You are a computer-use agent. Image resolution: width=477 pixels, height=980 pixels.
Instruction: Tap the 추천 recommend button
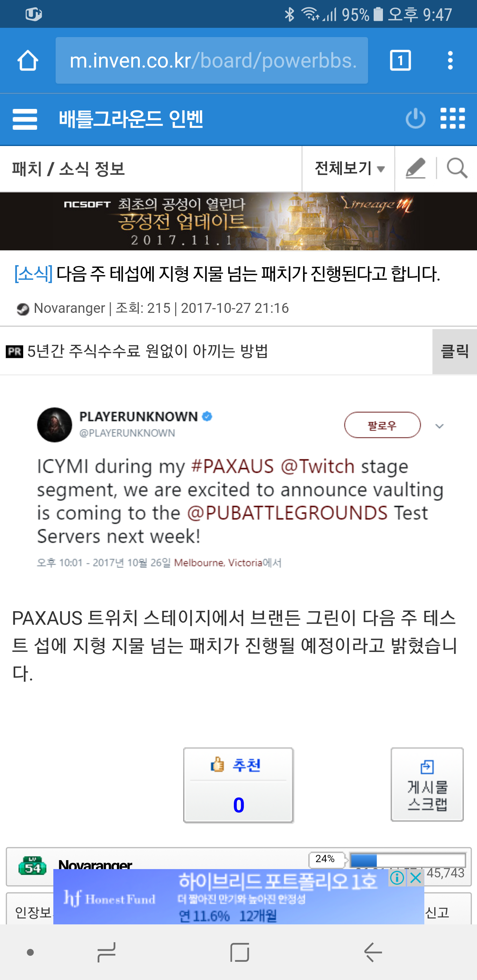(x=238, y=785)
